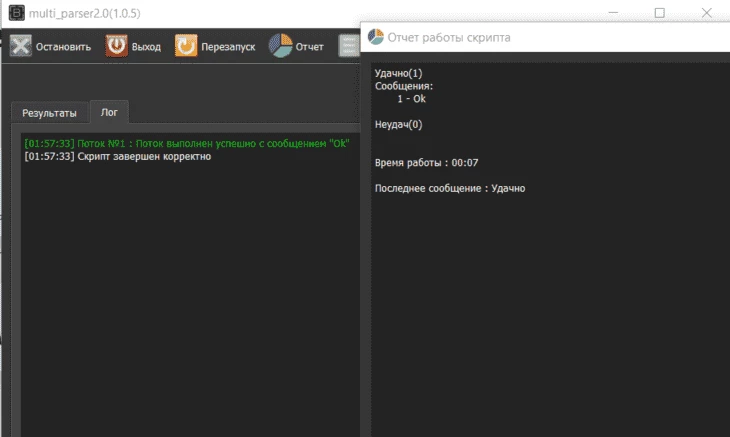Click the Выход text label
The image size is (730, 437).
pyautogui.click(x=146, y=47)
